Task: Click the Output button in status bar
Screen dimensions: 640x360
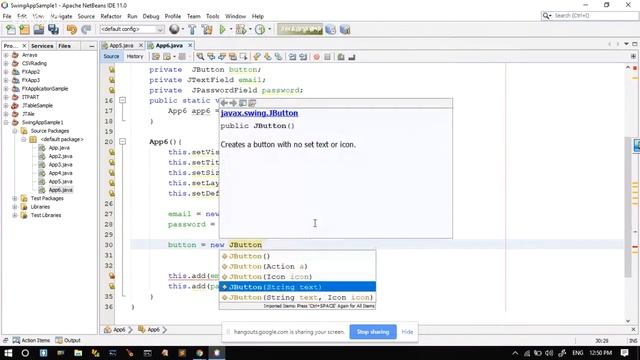Action: (68, 340)
